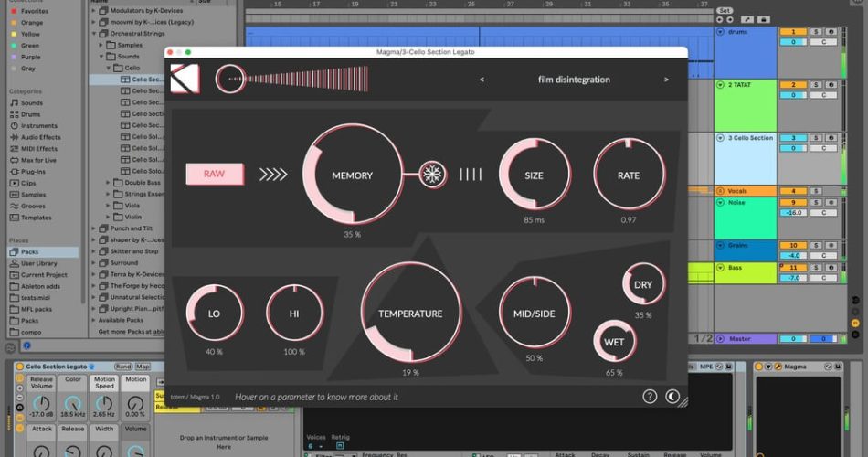The height and width of the screenshot is (457, 868).
Task: Solo the drums track
Action: tap(815, 32)
